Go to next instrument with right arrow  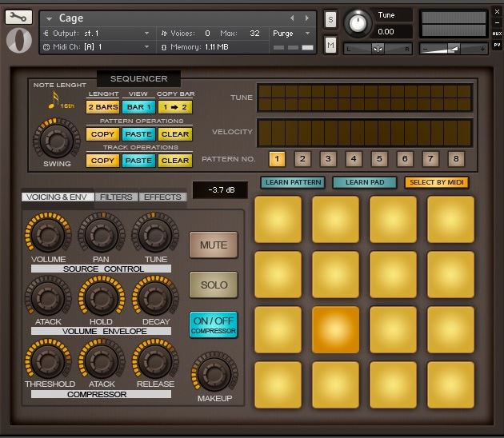pos(307,18)
